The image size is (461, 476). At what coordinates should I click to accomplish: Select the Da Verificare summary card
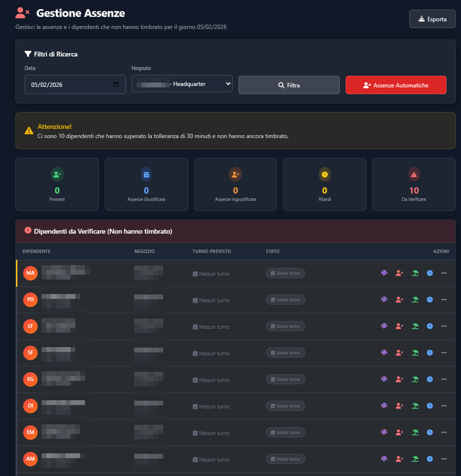(414, 184)
